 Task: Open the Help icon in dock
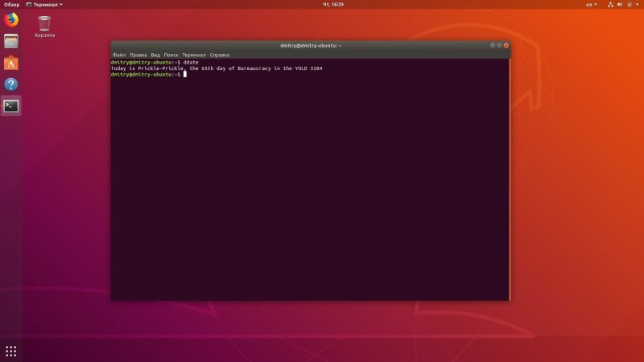11,84
